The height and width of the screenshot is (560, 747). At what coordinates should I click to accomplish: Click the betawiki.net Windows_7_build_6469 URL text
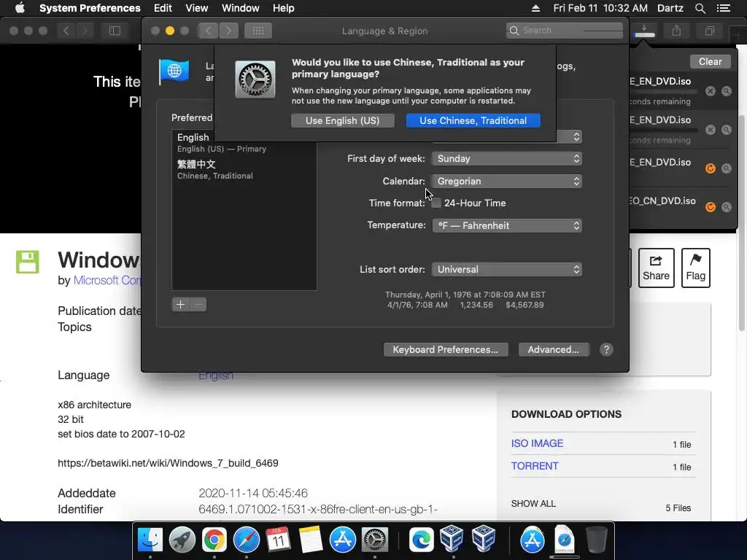click(168, 463)
